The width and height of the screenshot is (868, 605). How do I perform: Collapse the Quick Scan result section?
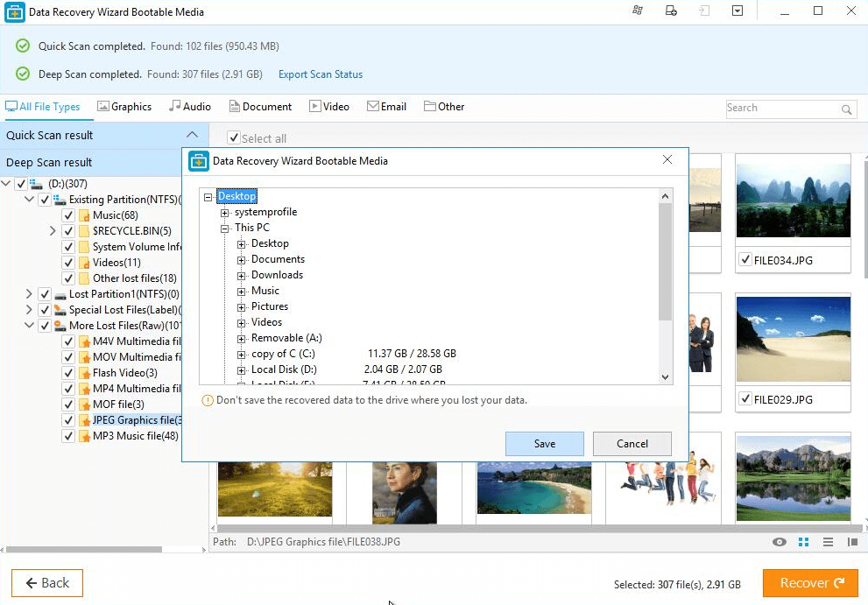[193, 135]
